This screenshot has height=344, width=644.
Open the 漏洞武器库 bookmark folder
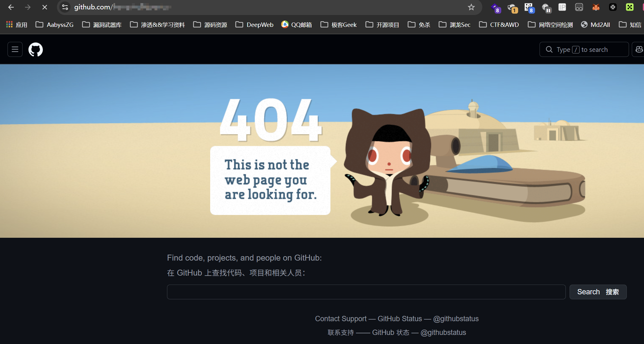[x=102, y=25]
